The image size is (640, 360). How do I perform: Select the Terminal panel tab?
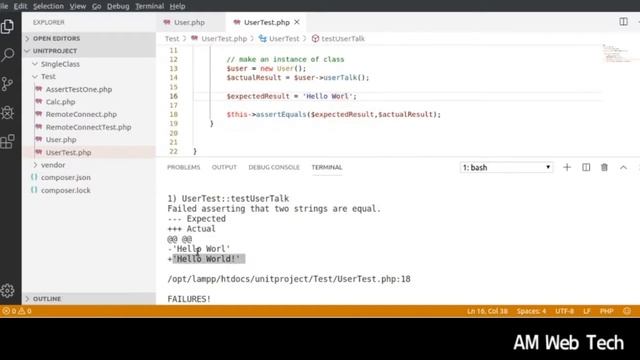click(x=327, y=167)
